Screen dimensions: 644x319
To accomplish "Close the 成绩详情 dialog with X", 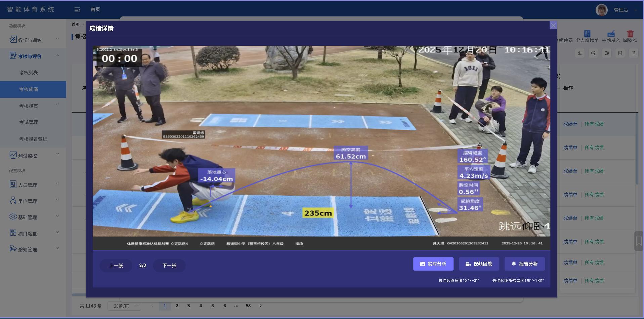I will point(553,26).
